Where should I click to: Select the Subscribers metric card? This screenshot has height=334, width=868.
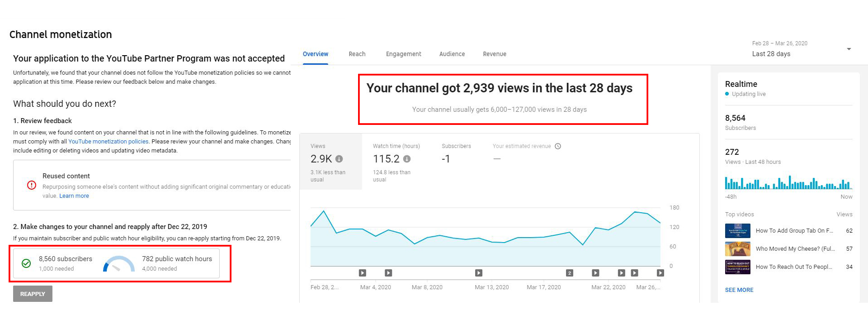(x=456, y=162)
